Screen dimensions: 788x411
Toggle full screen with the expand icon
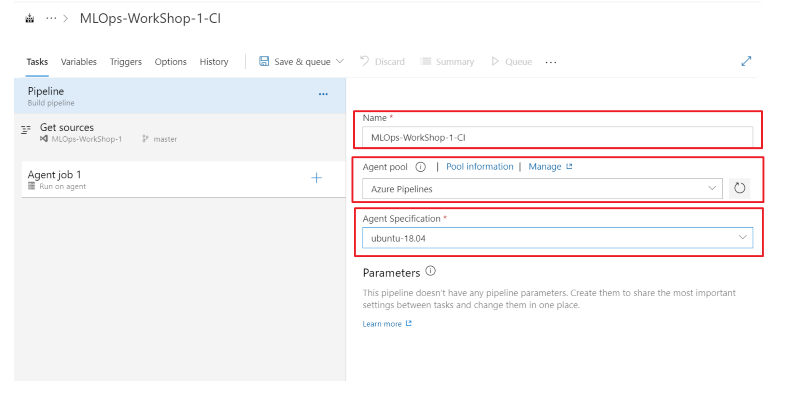[746, 61]
